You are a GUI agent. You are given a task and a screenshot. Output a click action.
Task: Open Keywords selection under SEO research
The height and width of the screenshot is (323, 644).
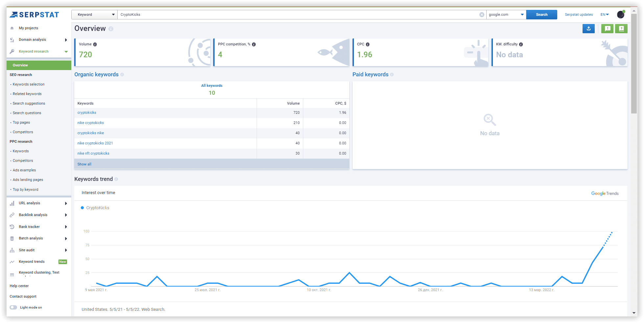coord(29,85)
